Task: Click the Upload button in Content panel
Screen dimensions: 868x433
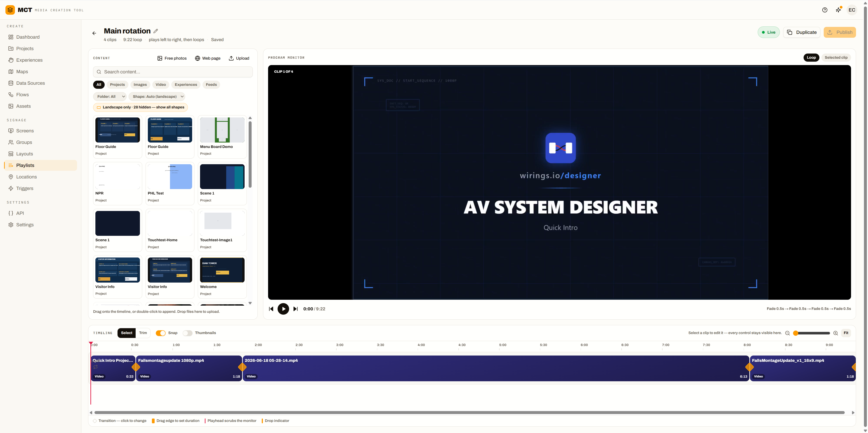Action: coord(239,58)
